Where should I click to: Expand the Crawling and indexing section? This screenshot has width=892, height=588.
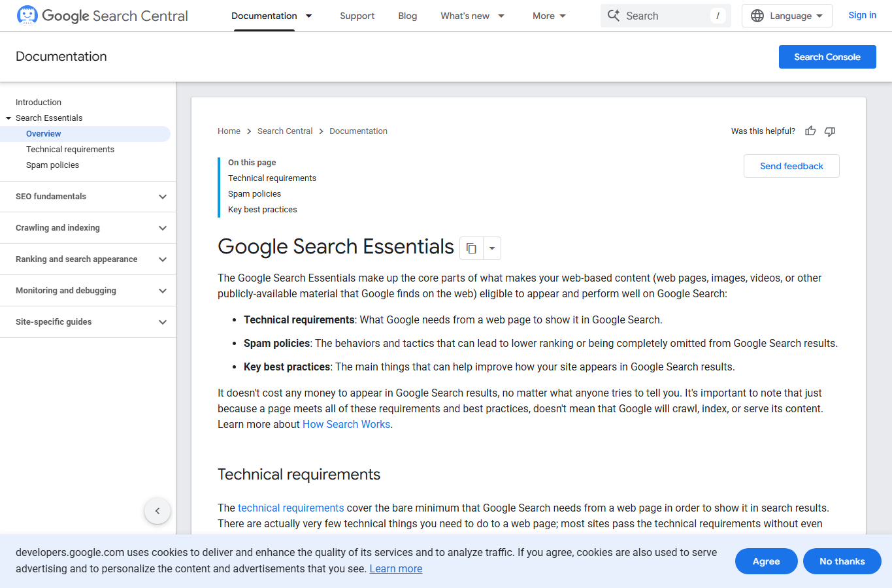pyautogui.click(x=88, y=228)
